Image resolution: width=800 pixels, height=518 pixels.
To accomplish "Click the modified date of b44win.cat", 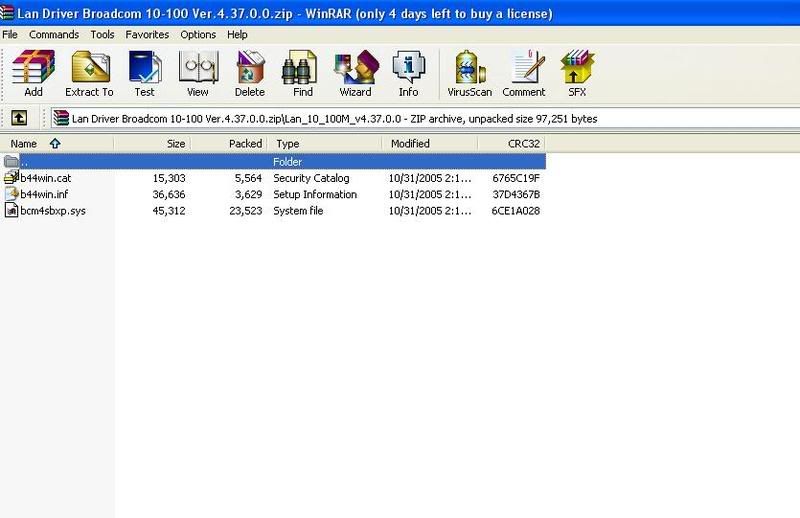I will click(430, 178).
